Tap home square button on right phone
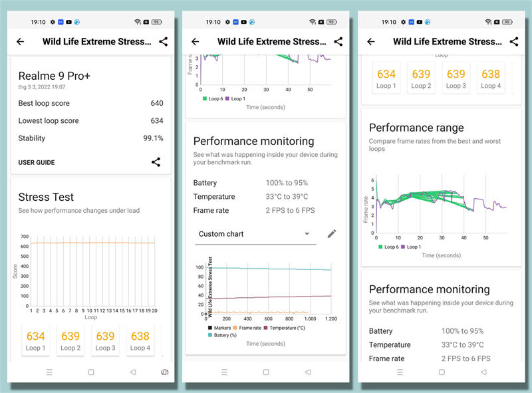This screenshot has height=393, width=532. point(442,372)
